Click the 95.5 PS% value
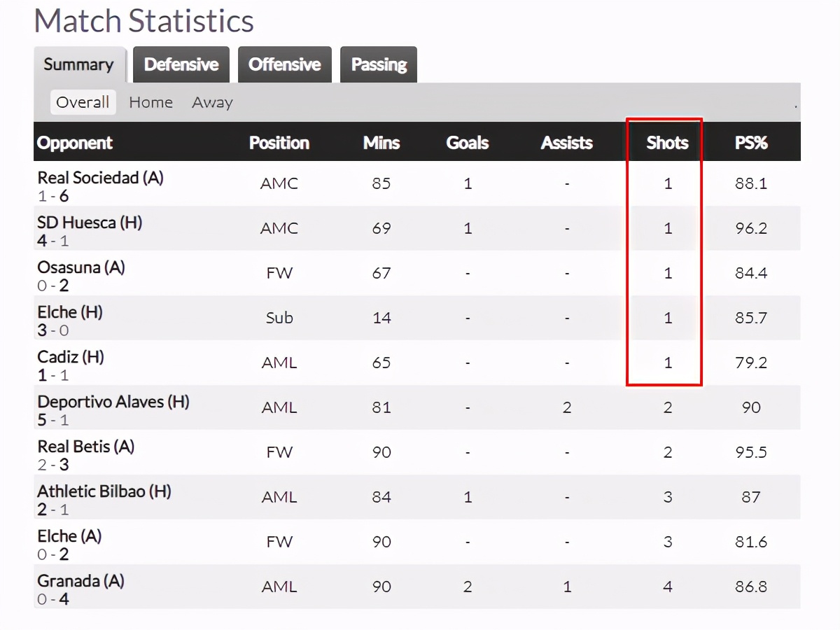Screen dimensions: 840x630 pos(751,452)
